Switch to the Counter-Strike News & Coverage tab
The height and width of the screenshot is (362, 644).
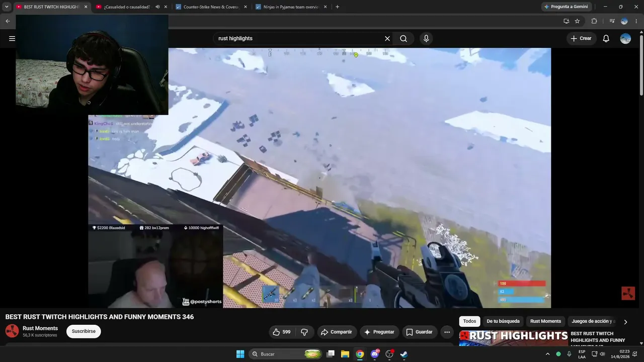coord(210,7)
